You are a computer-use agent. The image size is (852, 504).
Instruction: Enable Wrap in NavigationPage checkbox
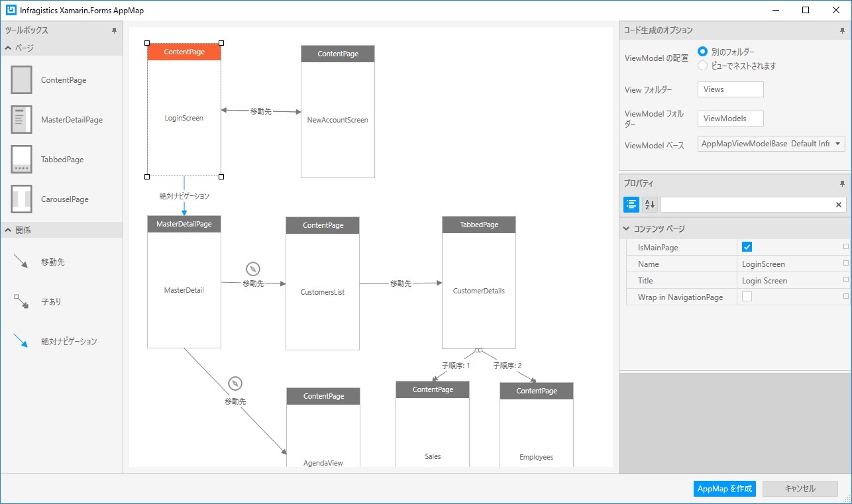pyautogui.click(x=747, y=297)
